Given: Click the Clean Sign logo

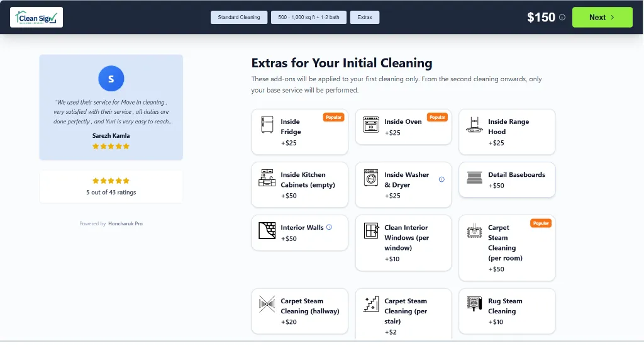Looking at the screenshot, I should point(36,17).
